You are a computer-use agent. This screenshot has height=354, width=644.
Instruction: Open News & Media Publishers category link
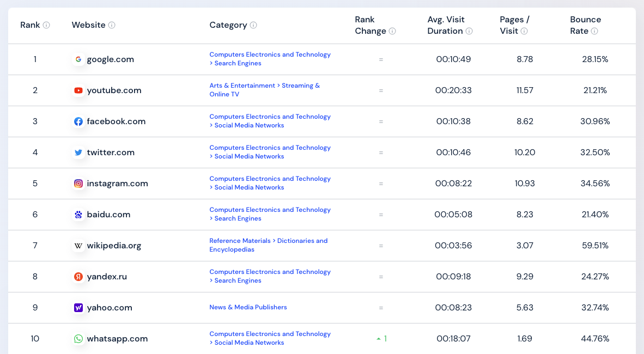pyautogui.click(x=248, y=307)
